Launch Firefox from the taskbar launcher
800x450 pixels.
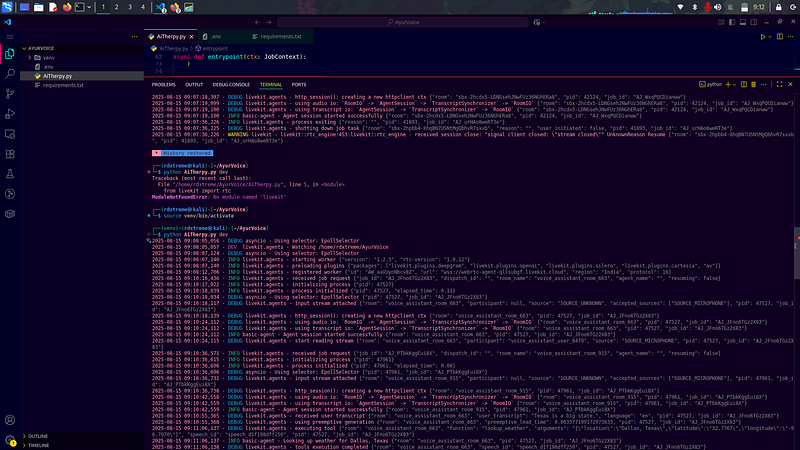pos(67,7)
